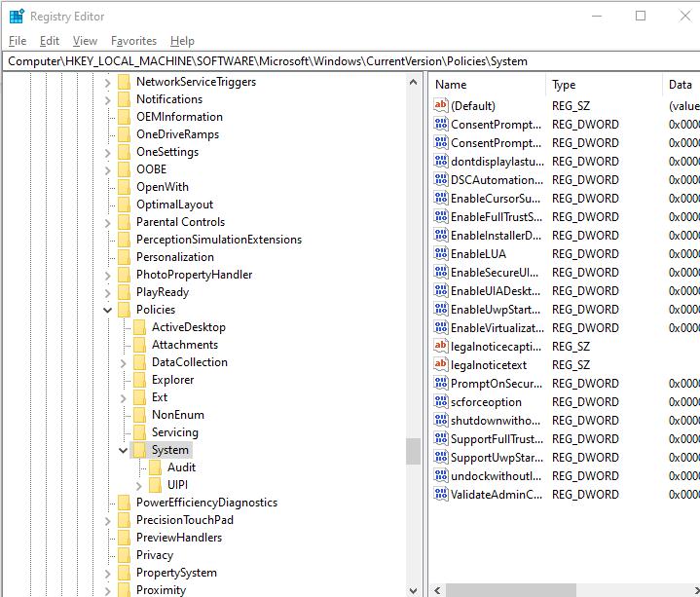Expand the PrecisionTouchPad key
700x597 pixels.
pos(108,521)
